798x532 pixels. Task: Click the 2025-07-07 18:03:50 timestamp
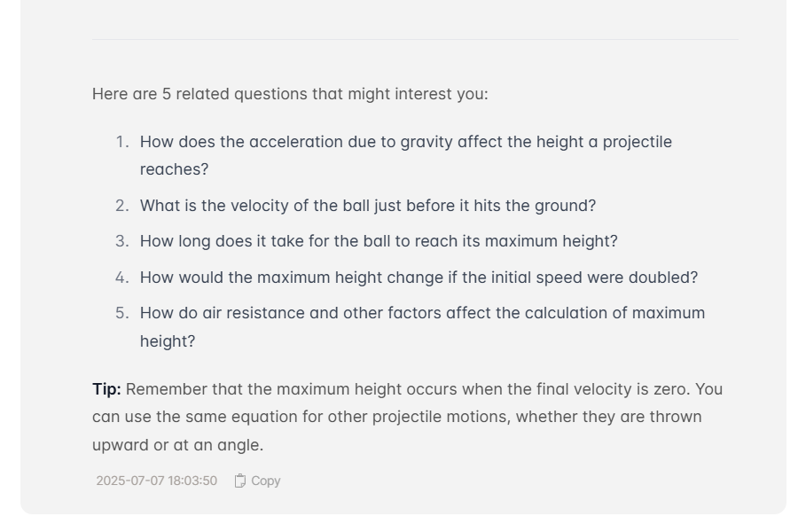[x=157, y=481]
